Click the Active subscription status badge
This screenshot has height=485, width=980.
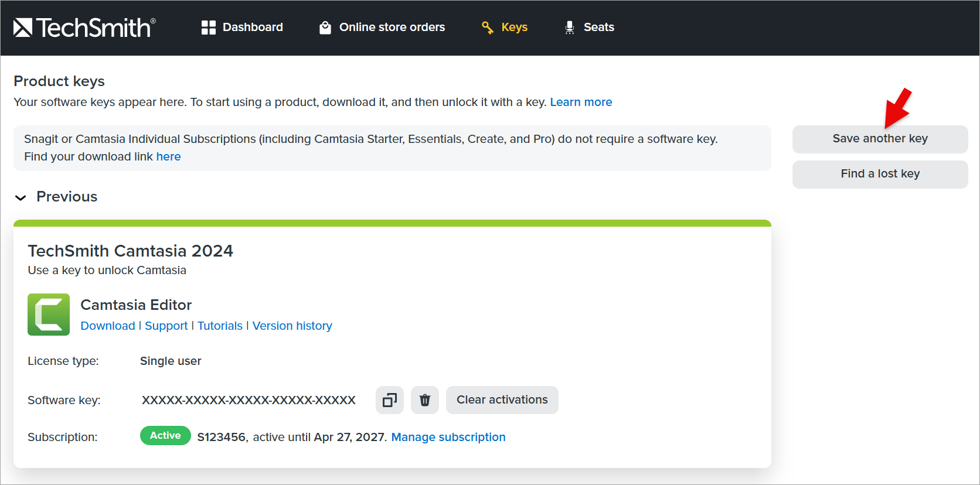point(165,436)
